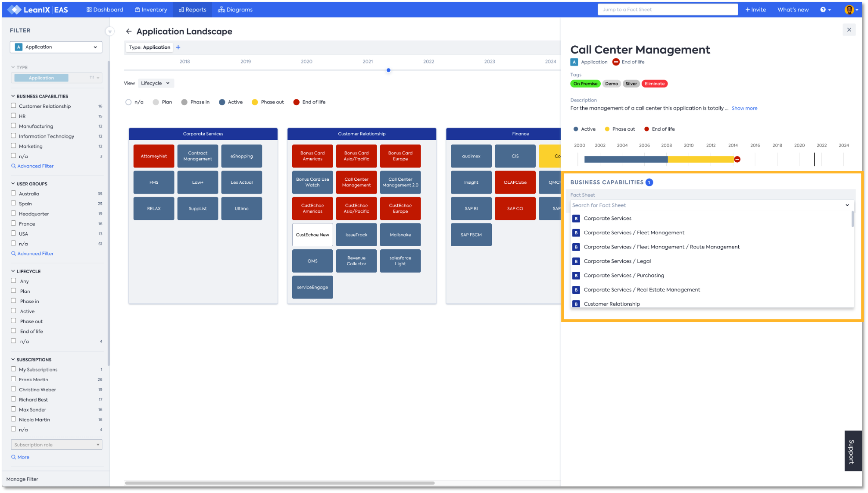Screen dimensions: 868x493
Task: Click the LeanIX EAS logo
Action: click(x=38, y=9)
